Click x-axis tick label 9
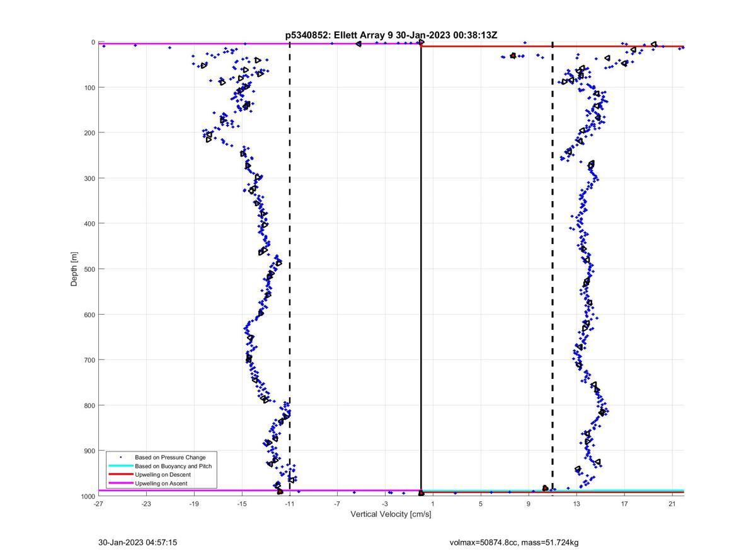 529,504
